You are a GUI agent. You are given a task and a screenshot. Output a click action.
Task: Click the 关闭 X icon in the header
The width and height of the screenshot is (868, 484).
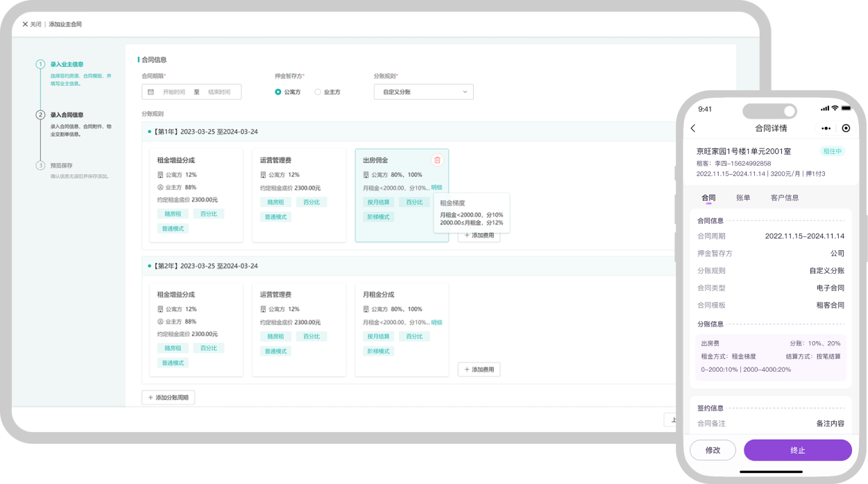tap(25, 24)
